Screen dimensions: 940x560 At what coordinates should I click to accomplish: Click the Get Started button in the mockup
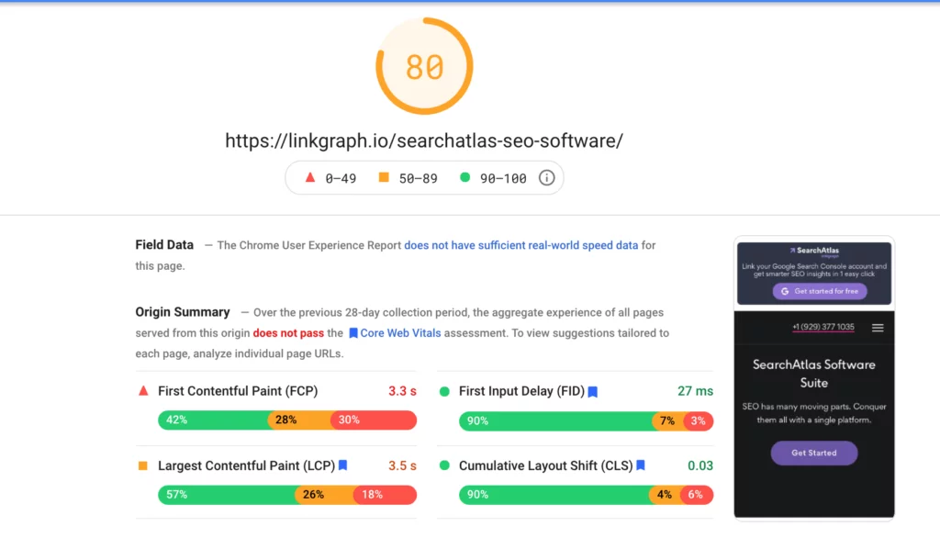815,453
